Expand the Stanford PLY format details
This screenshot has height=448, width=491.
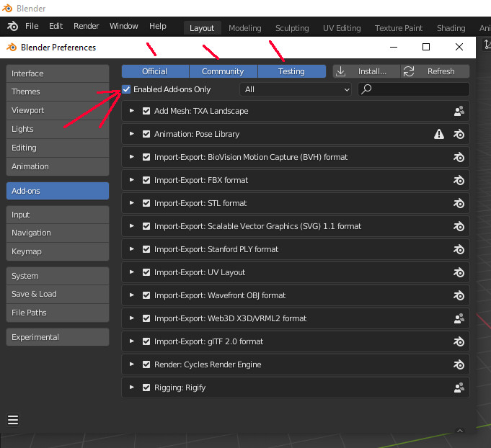132,249
